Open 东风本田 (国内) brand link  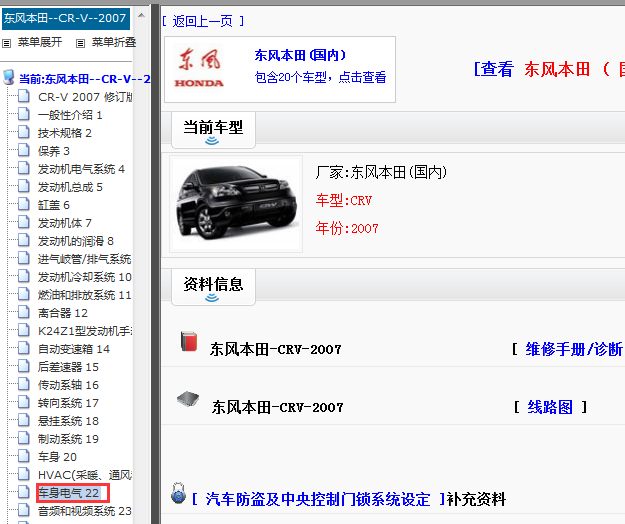(300, 55)
